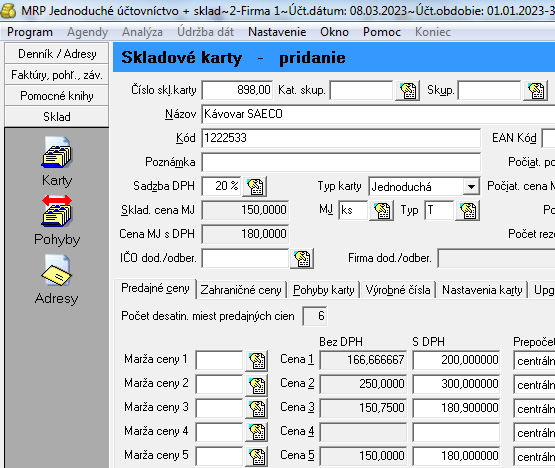Open lookup button for Marža ceny 4
Viewport: 555px width, 468px height.
tap(257, 432)
